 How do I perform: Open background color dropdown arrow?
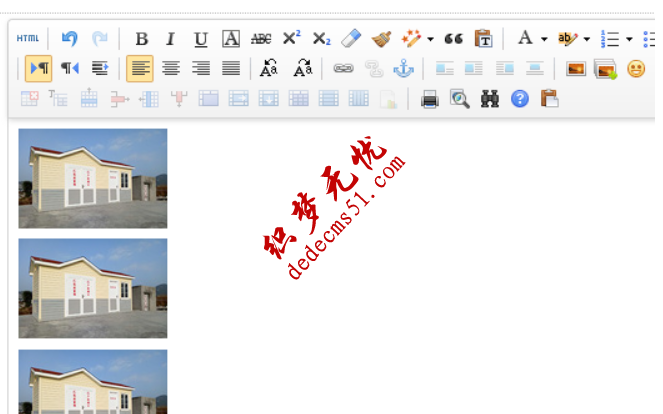[x=587, y=39]
